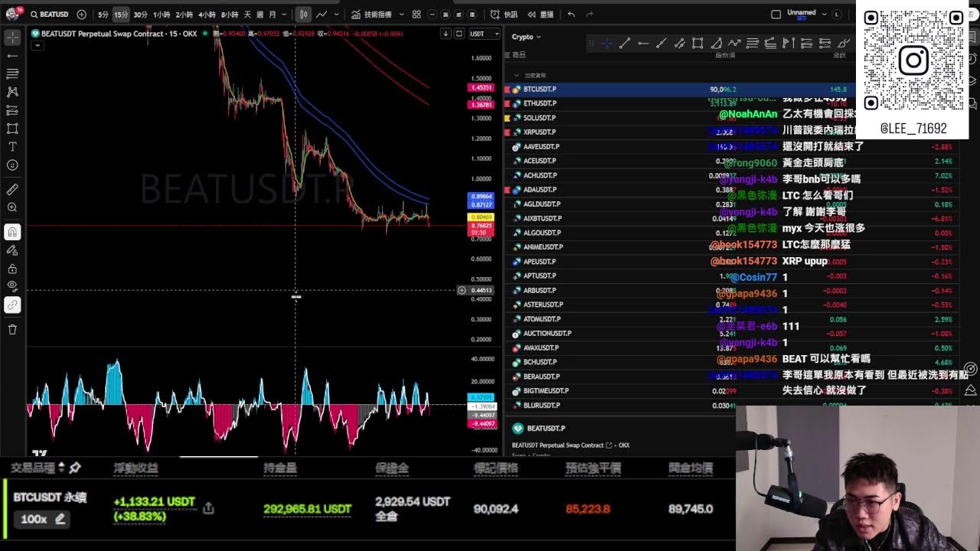Toggle the drawing sync link icon
Image resolution: width=980 pixels, height=551 pixels.
12,305
